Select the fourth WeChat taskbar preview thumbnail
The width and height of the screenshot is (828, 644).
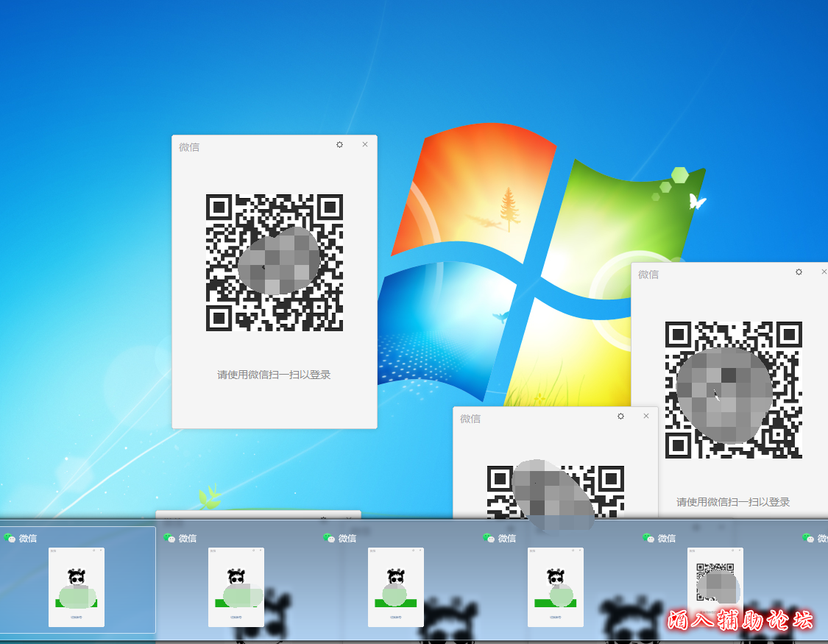point(556,587)
